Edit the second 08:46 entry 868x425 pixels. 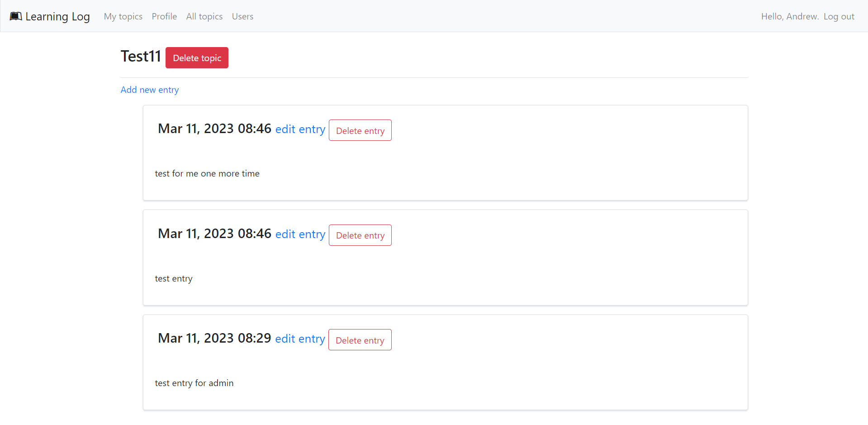[x=300, y=234]
